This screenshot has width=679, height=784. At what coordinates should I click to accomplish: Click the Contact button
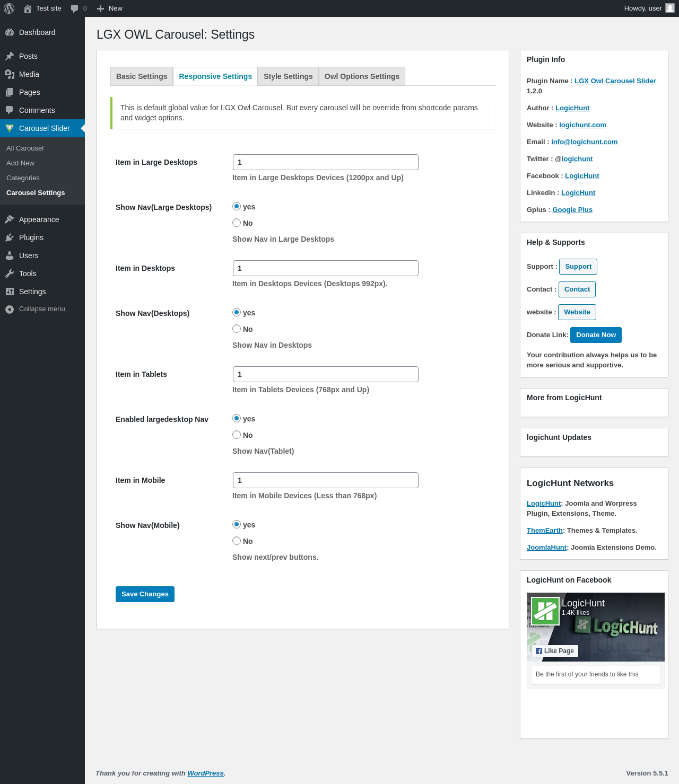pyautogui.click(x=577, y=289)
